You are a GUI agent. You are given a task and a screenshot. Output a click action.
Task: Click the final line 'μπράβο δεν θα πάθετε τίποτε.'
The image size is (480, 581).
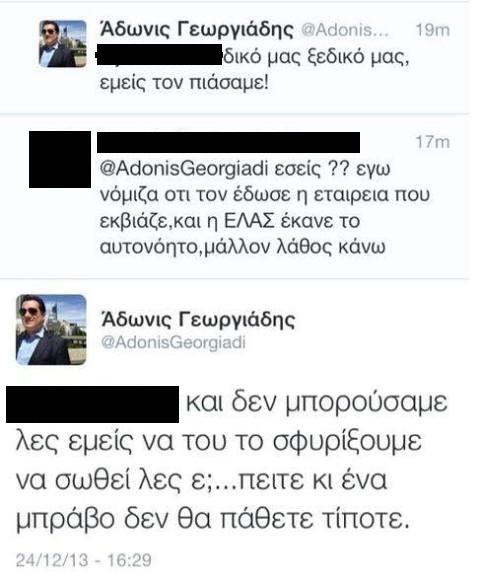tap(213, 519)
